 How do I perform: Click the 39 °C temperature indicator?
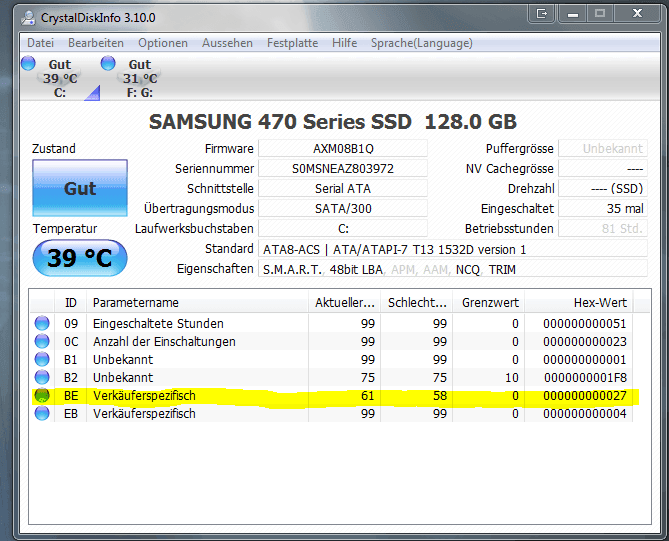pos(80,258)
